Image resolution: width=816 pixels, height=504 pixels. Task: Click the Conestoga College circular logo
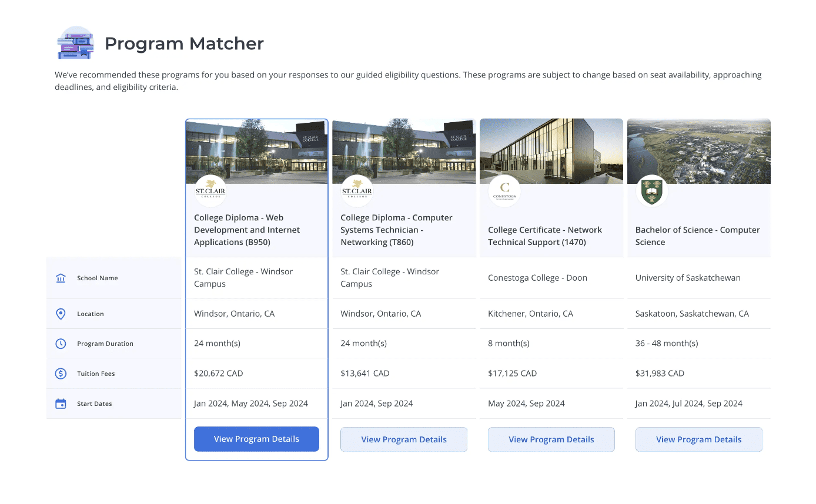coord(504,191)
